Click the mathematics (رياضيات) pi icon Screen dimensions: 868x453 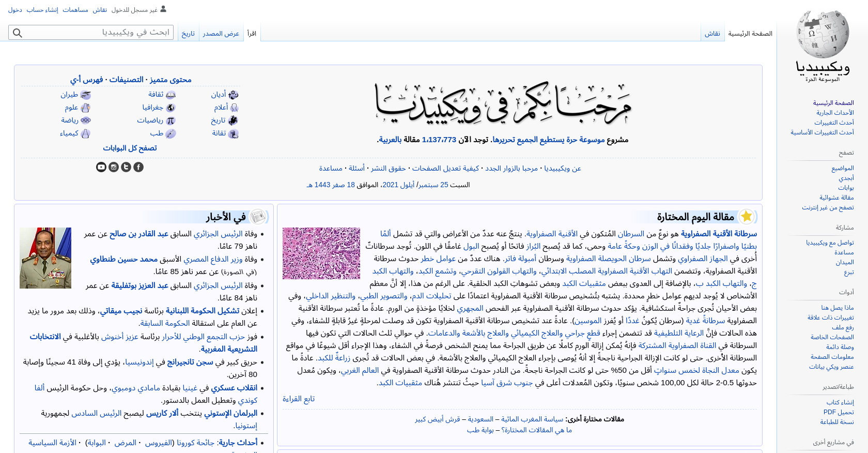tap(171, 120)
